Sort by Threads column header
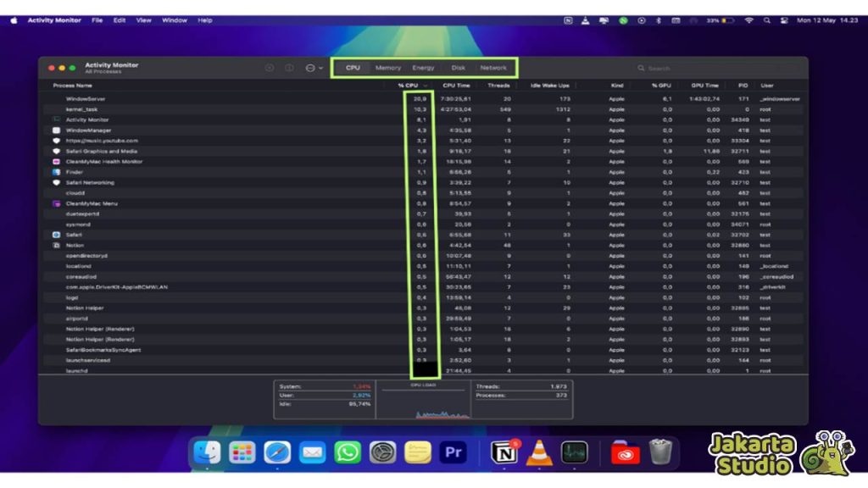The width and height of the screenshot is (868, 488). click(x=498, y=86)
